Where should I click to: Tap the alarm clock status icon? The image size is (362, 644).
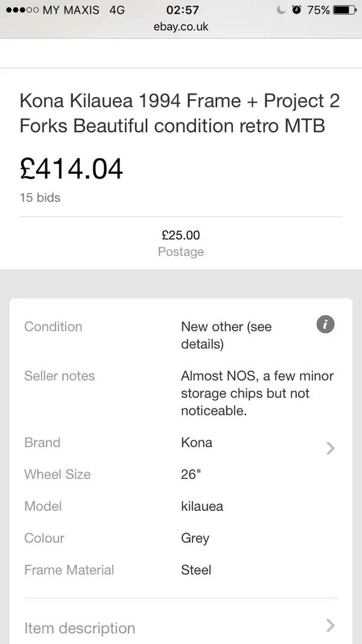296,10
